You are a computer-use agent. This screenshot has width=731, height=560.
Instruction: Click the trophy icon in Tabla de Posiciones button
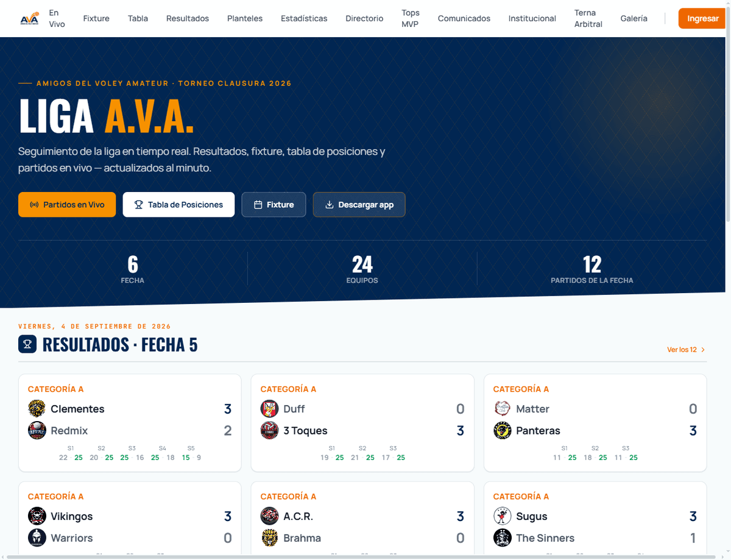tap(139, 205)
